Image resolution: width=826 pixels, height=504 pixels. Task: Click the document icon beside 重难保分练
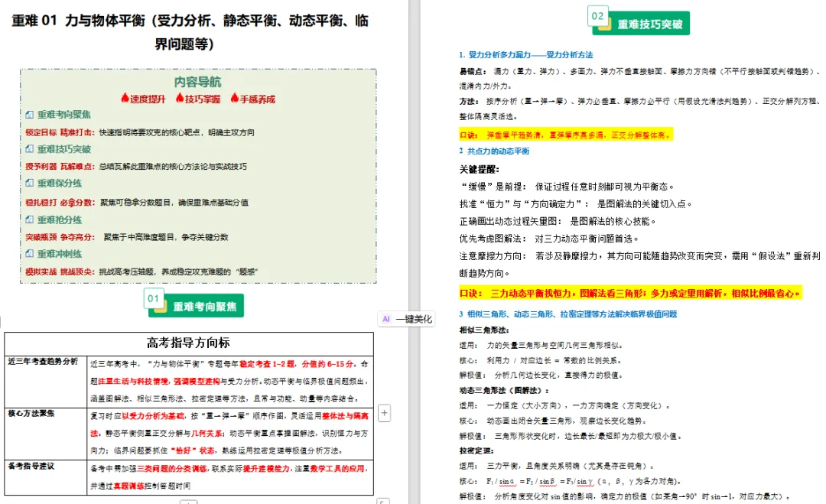(x=30, y=183)
